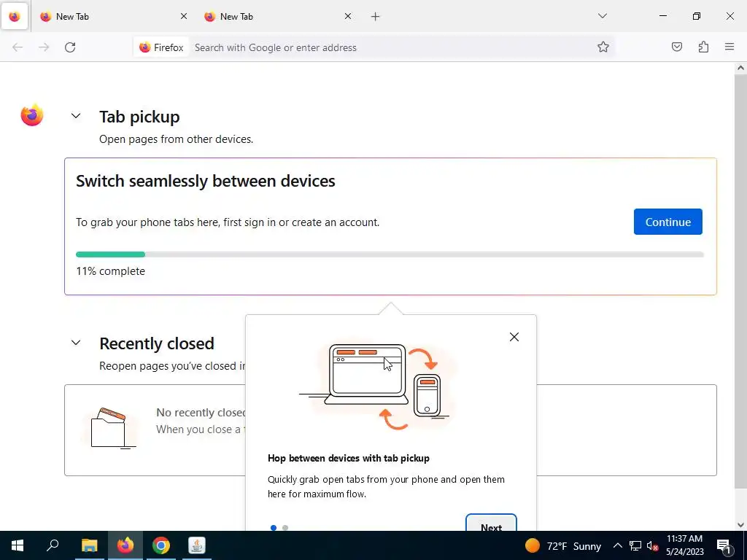Open the Save to Pocket button
Screen dimensions: 747x560
click(676, 47)
